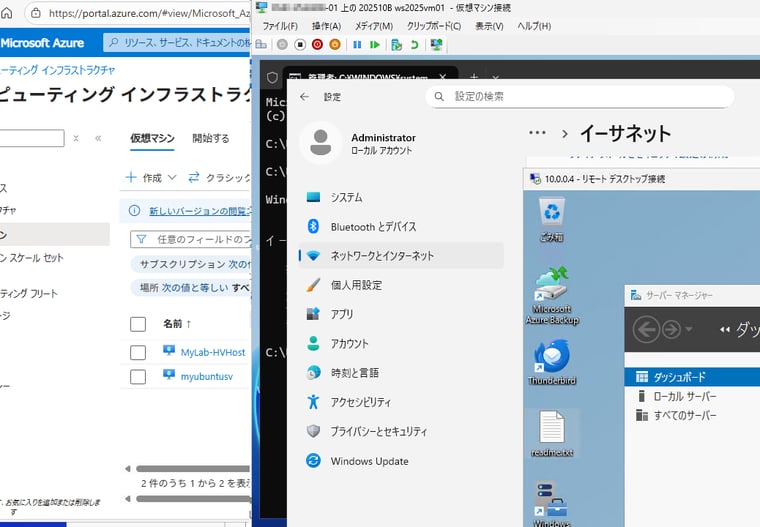760x527 pixels.
Task: Click Server Manager forward navigation button
Action: [671, 330]
